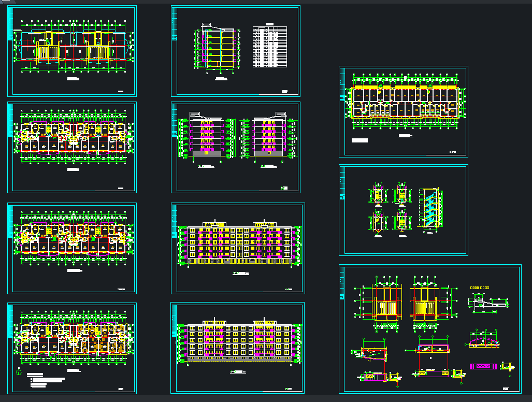Click the roof slope section detail under yellow title
The height and width of the screenshot is (402, 532).
488,303
